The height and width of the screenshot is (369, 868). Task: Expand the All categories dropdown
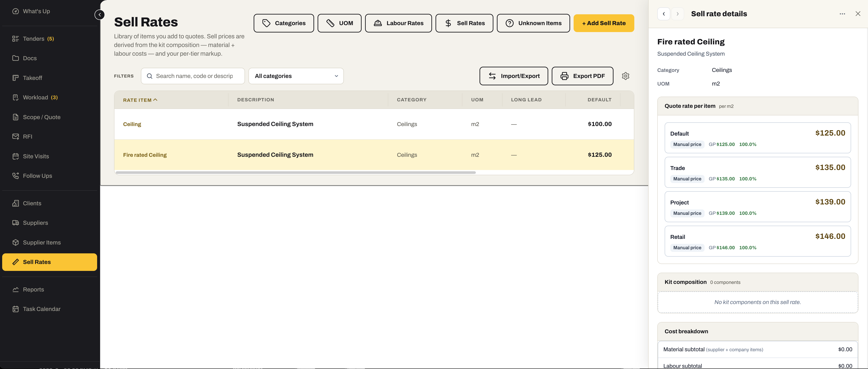pyautogui.click(x=296, y=76)
